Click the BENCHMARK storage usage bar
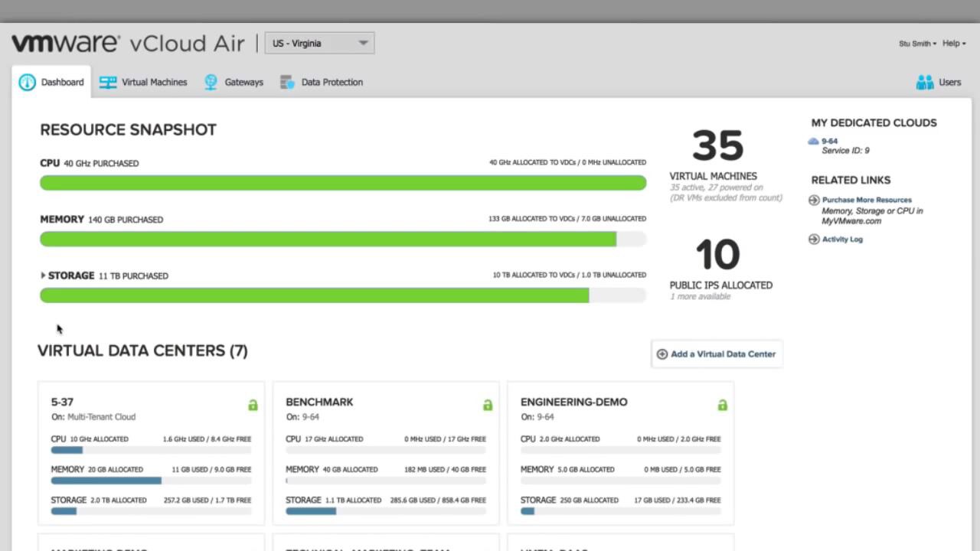The height and width of the screenshot is (551, 980). click(386, 511)
